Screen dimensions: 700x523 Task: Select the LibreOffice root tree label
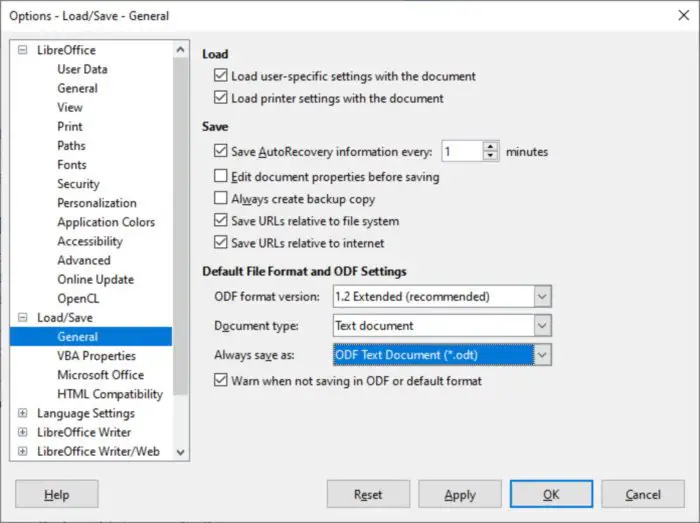point(66,50)
